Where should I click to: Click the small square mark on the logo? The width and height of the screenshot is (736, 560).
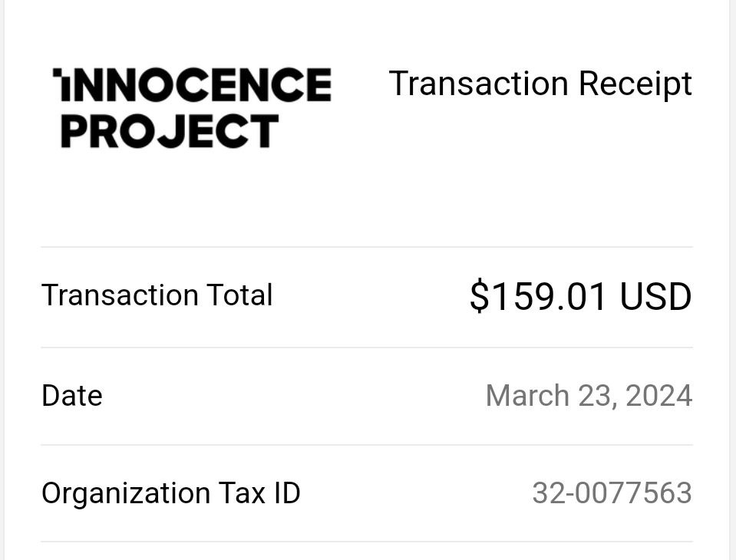click(x=58, y=72)
